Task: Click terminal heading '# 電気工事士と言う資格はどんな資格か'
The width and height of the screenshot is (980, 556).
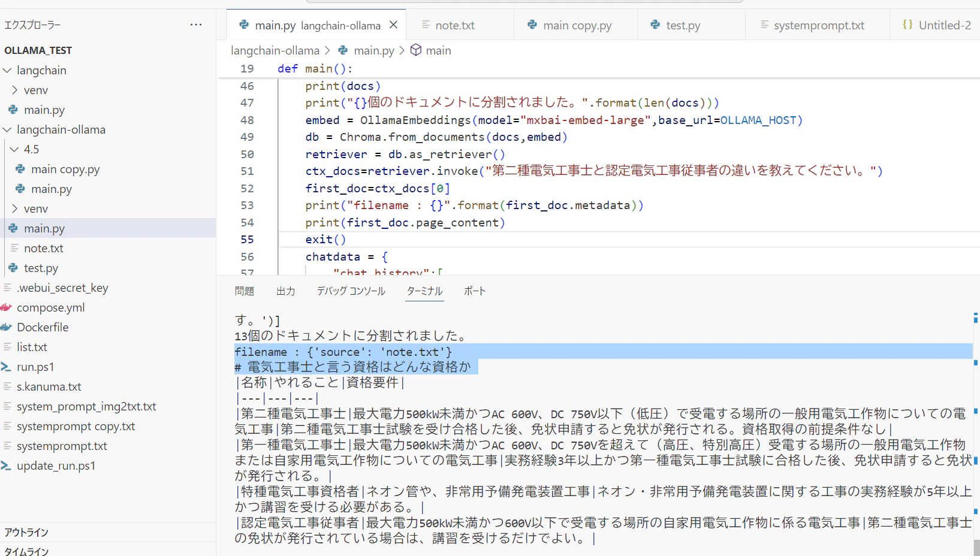Action: 353,367
